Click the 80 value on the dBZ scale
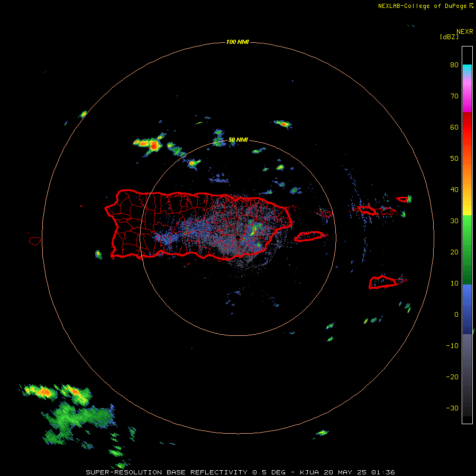Viewport: 476px width, 476px height. click(x=454, y=65)
